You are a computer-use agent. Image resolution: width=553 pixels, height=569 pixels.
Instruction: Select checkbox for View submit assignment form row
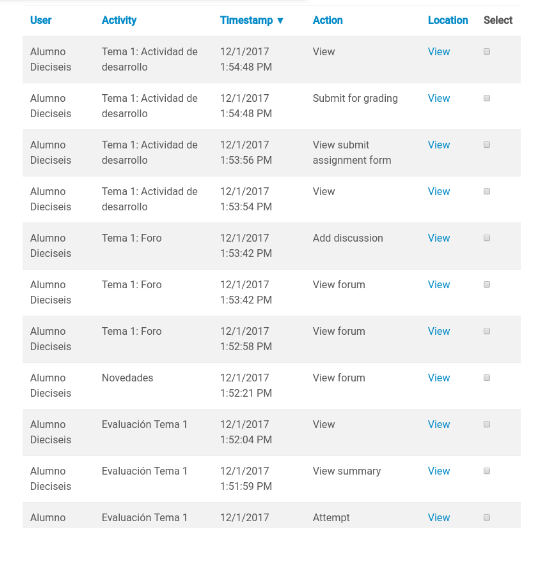(487, 144)
